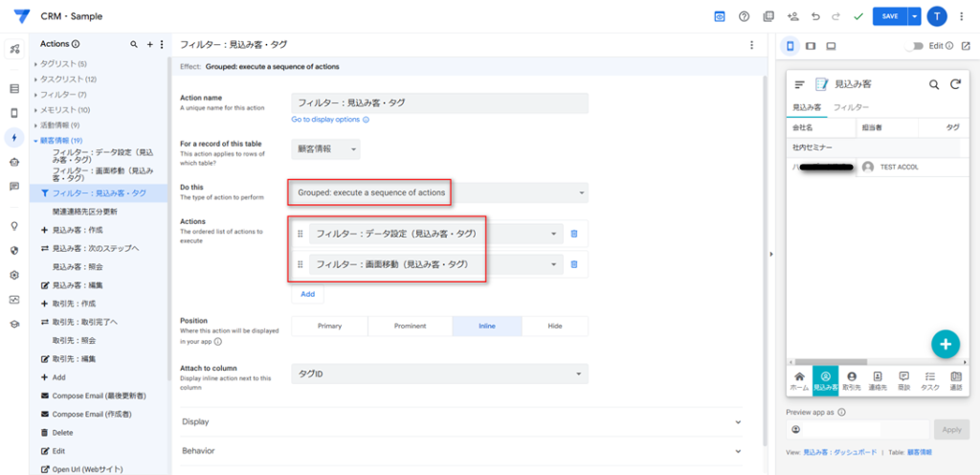
Task: Select Hide position option
Action: click(554, 327)
